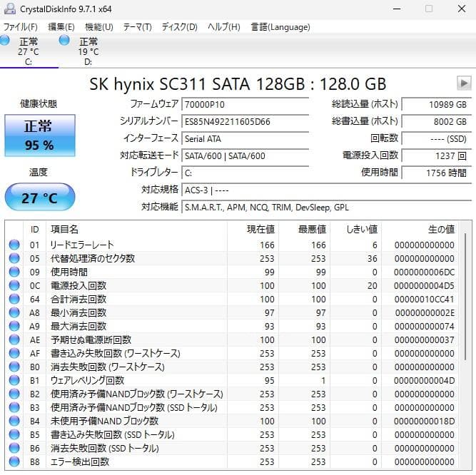The height and width of the screenshot is (475, 476).
Task: Click raw value 0000010CC41
Action: point(424,300)
